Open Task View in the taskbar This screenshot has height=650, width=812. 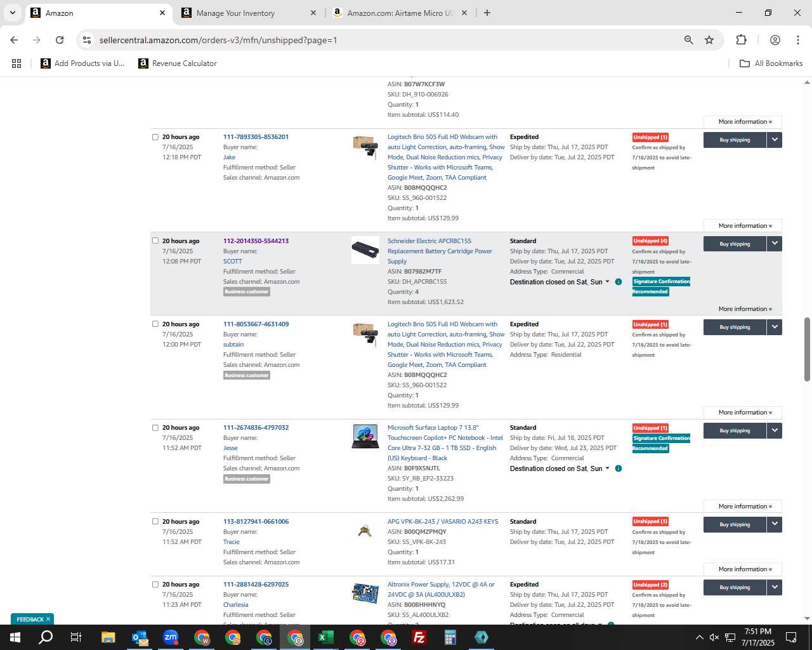[76, 637]
